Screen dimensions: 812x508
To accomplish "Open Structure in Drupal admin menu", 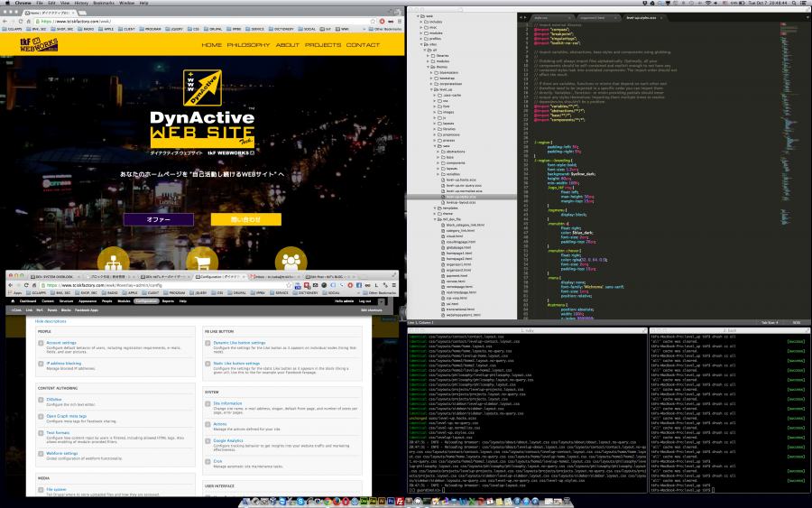I will pos(66,300).
